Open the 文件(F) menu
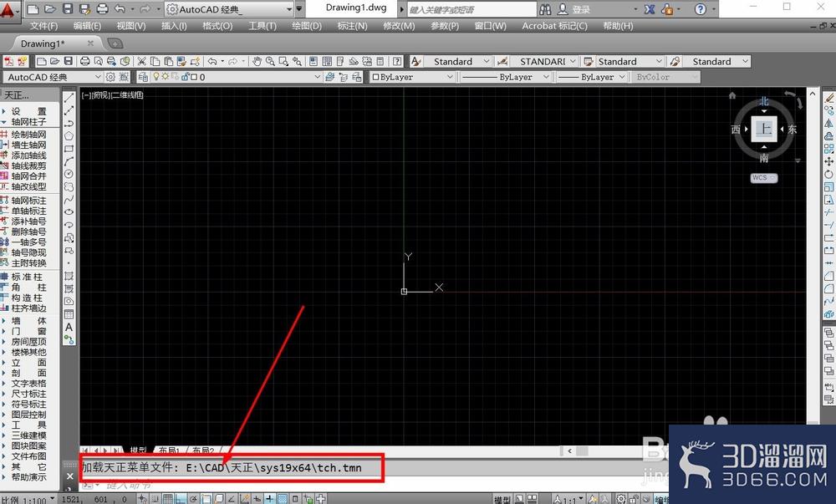 (43, 26)
